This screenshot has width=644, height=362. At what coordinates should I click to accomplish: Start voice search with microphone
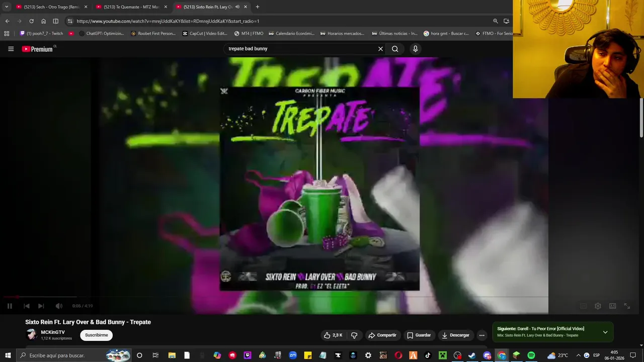point(415,49)
